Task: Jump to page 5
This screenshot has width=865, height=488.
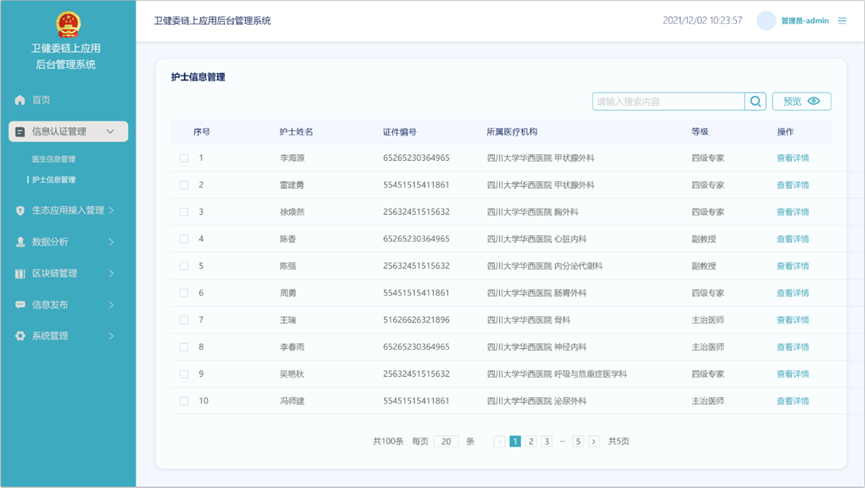Action: click(x=578, y=441)
